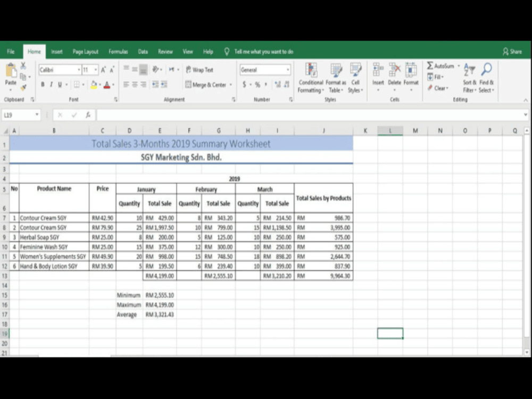Toggle Italic formatting
The height and width of the screenshot is (399, 532).
tap(51, 85)
